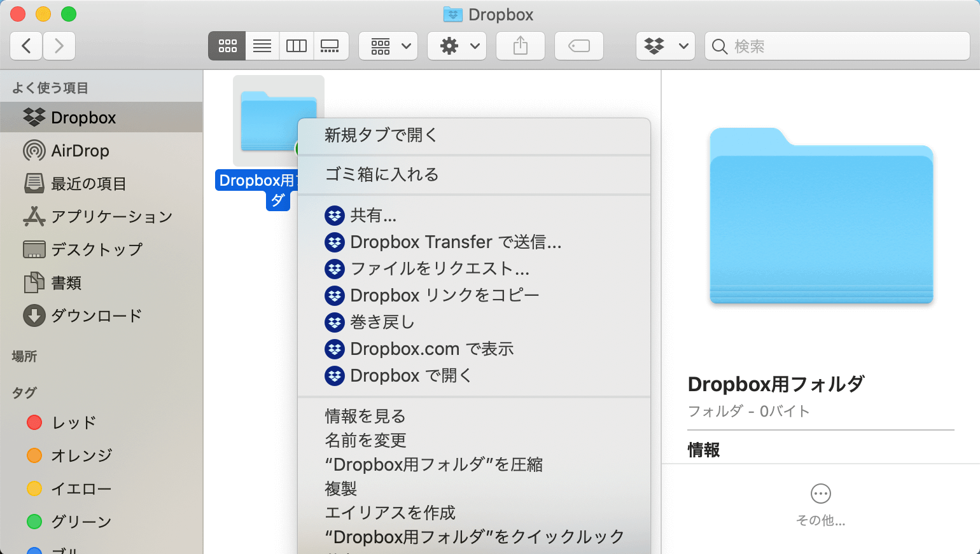The image size is (980, 554).
Task: Choose “Dropbox用フォルダ”をクイックルック menu item
Action: 474,537
